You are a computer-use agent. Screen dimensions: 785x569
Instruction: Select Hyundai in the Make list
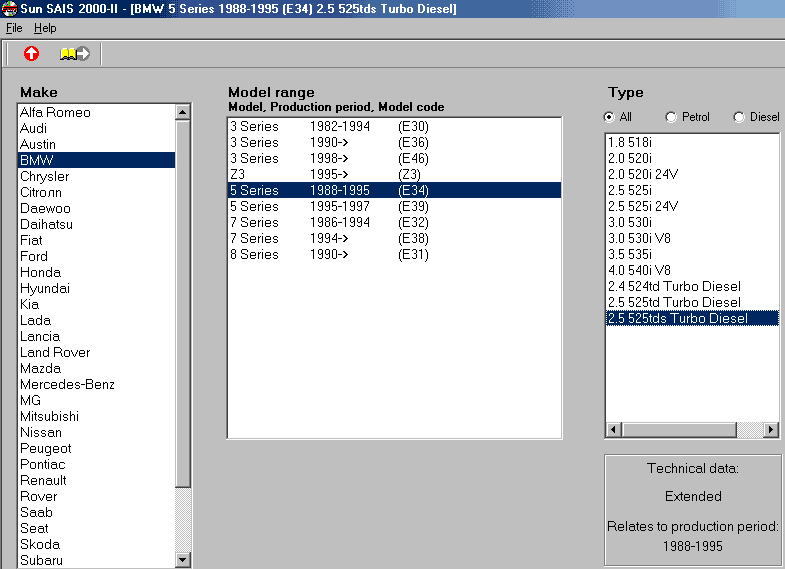point(97,288)
